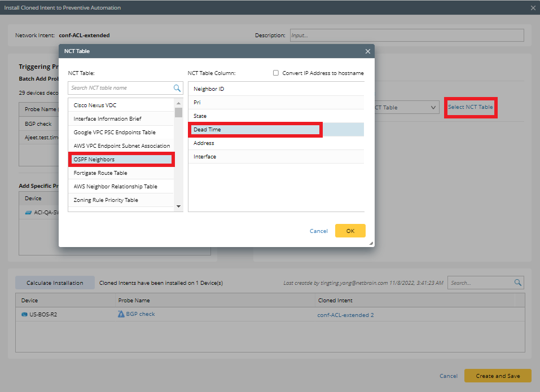
Task: Click the scroll-down arrow in the table list
Action: tap(178, 206)
